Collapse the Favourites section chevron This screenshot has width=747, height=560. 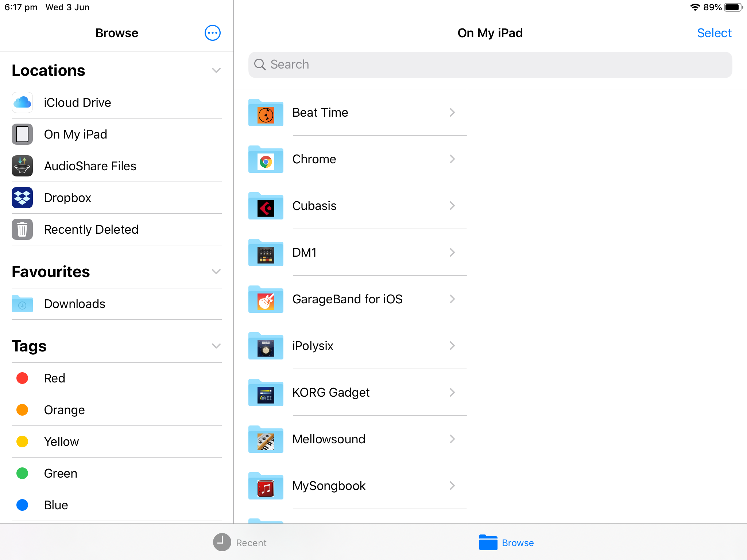216,272
